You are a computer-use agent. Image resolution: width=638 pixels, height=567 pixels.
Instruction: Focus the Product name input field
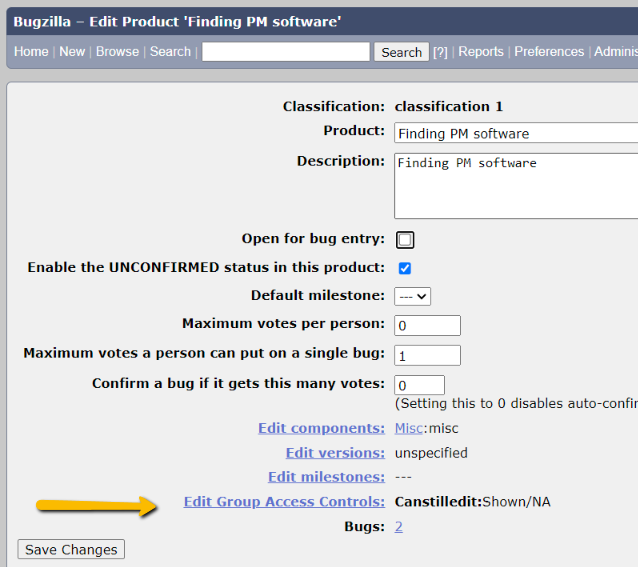point(516,133)
